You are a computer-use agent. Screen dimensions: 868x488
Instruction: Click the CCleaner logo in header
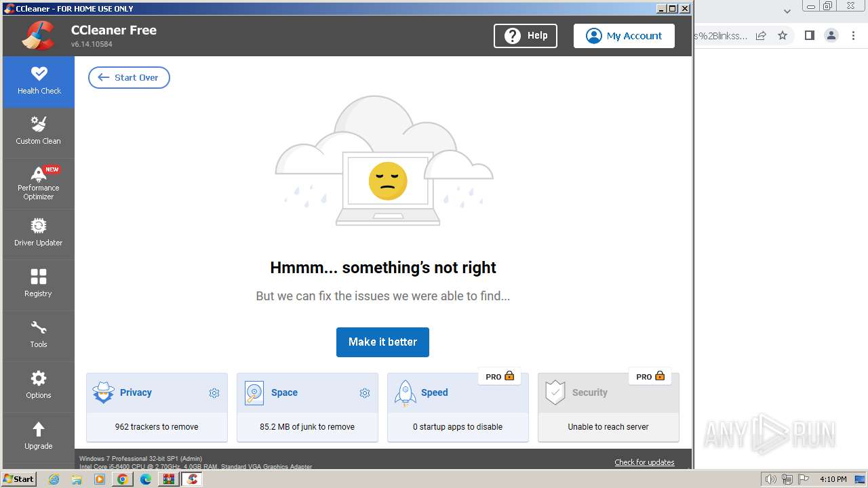39,36
